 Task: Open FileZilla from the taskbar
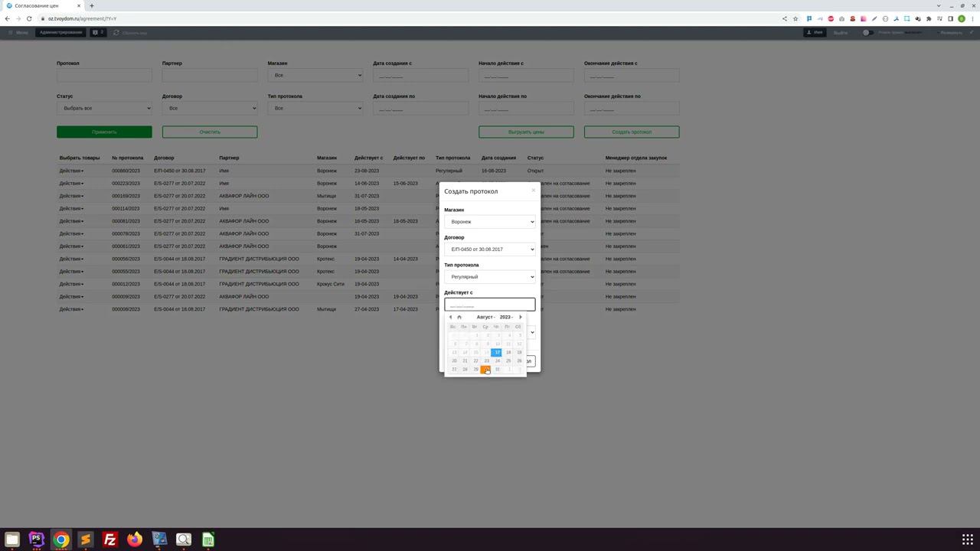pyautogui.click(x=110, y=540)
